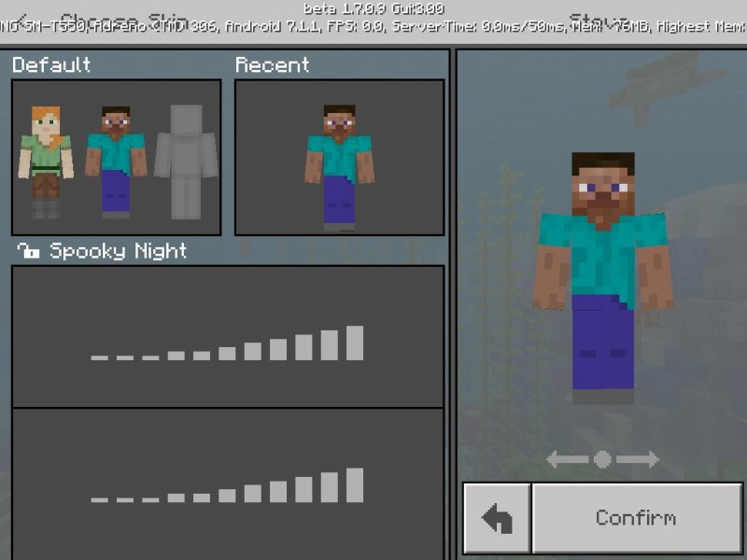Click the second loading Spooky Night skin row
Viewport: 747px width, 560px height.
coord(228,484)
